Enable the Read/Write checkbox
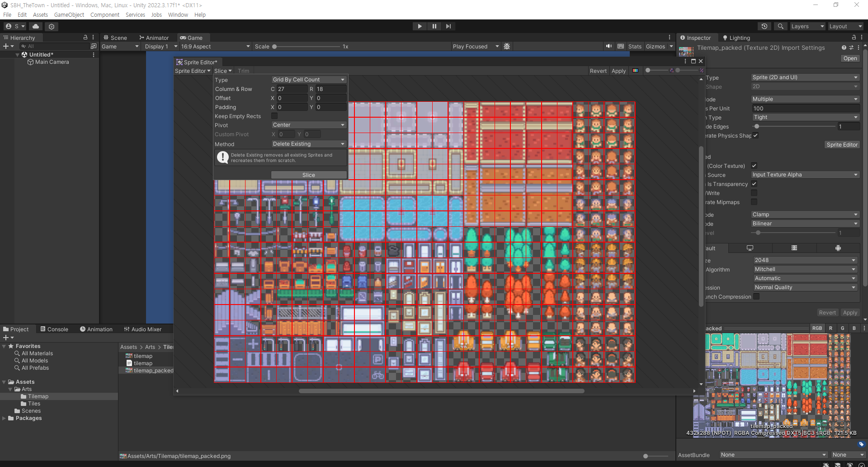The image size is (868, 467). [754, 193]
